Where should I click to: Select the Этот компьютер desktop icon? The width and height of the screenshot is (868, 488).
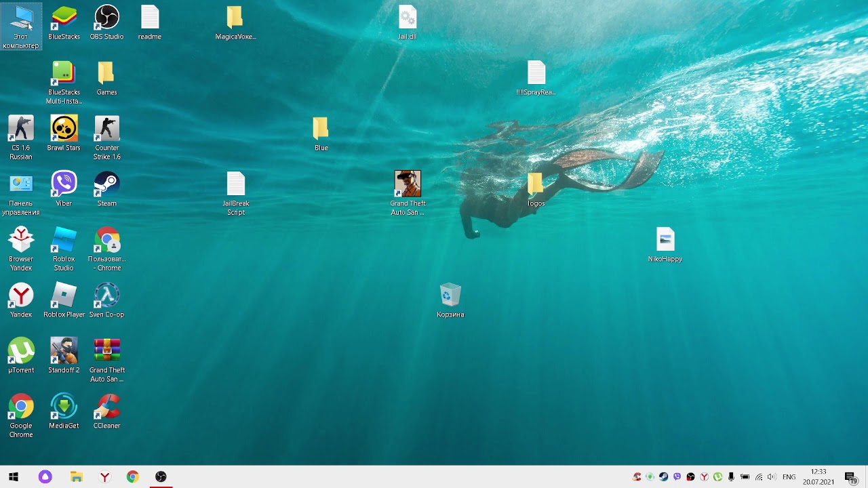click(21, 26)
